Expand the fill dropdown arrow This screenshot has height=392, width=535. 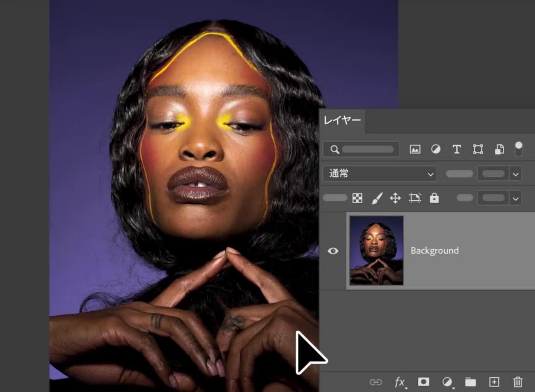coord(515,199)
